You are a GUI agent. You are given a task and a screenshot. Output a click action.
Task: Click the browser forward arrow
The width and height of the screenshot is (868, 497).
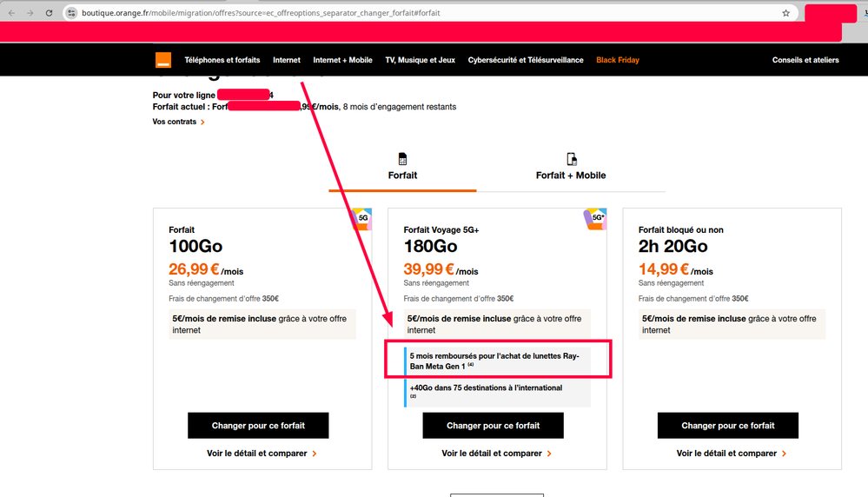coord(30,13)
